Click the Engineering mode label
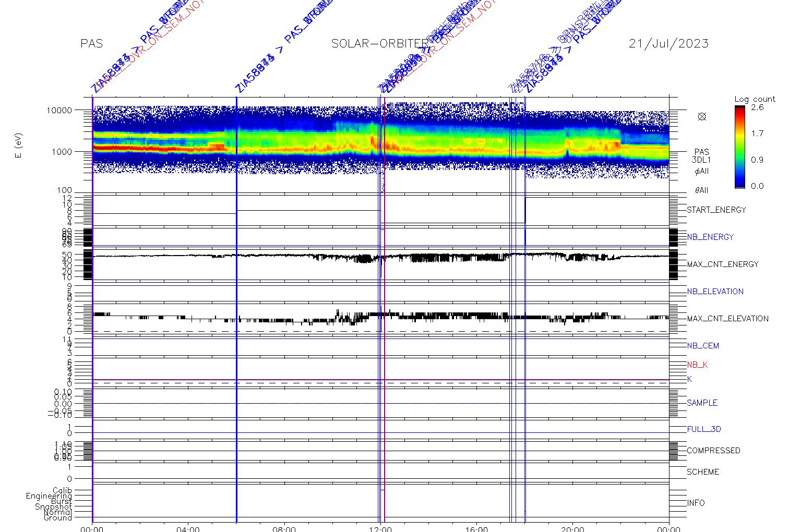Viewport: 789px width, 532px height. click(49, 496)
